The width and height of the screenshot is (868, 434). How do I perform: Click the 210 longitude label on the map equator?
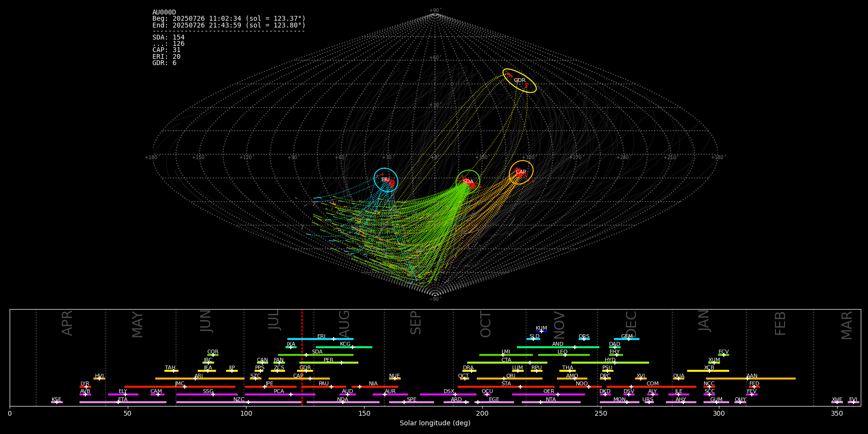pos(670,158)
